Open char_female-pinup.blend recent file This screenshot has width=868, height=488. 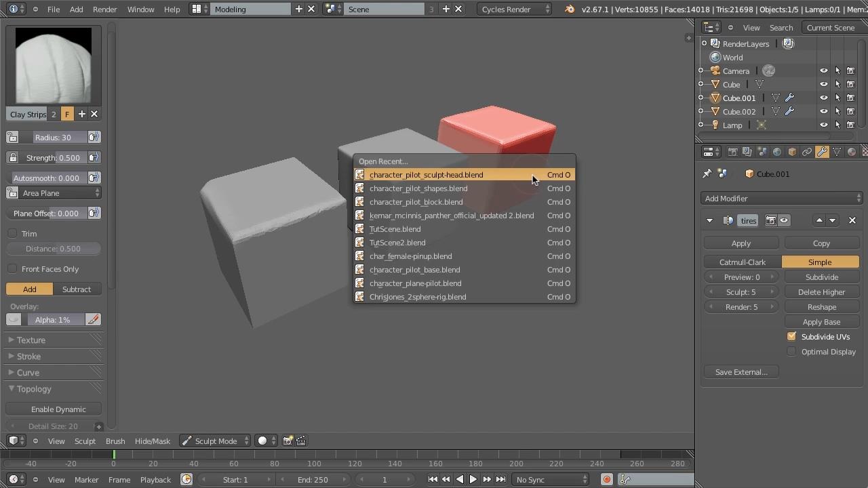coord(465,256)
